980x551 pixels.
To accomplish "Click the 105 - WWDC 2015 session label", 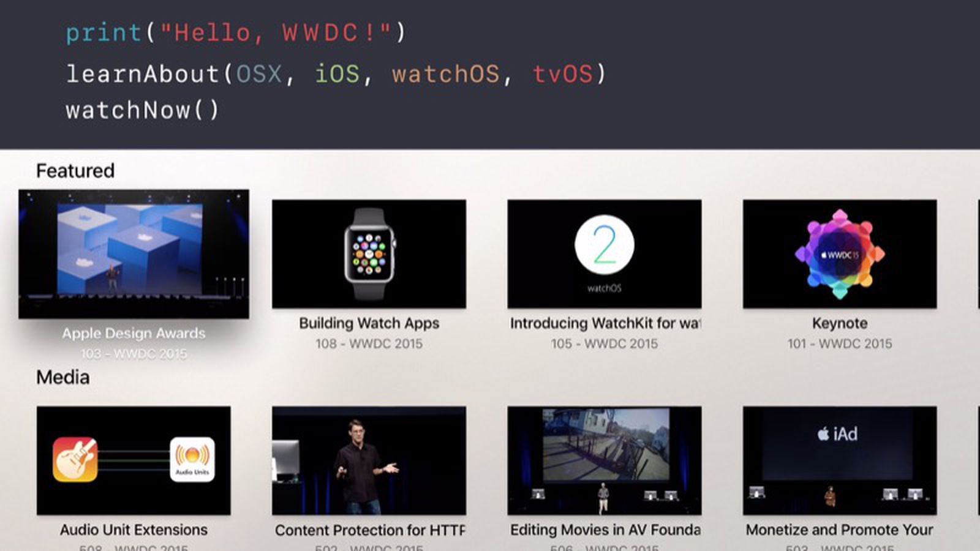I will click(603, 343).
